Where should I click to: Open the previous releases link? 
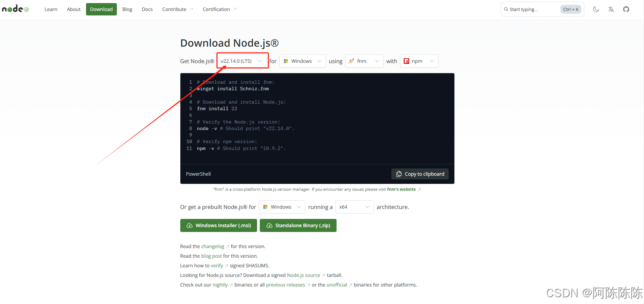tap(285, 285)
